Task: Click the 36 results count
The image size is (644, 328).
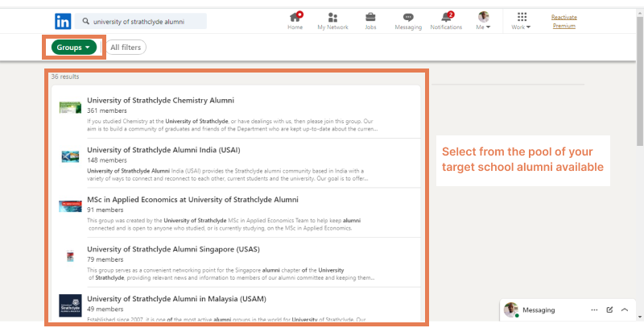Action: click(65, 77)
